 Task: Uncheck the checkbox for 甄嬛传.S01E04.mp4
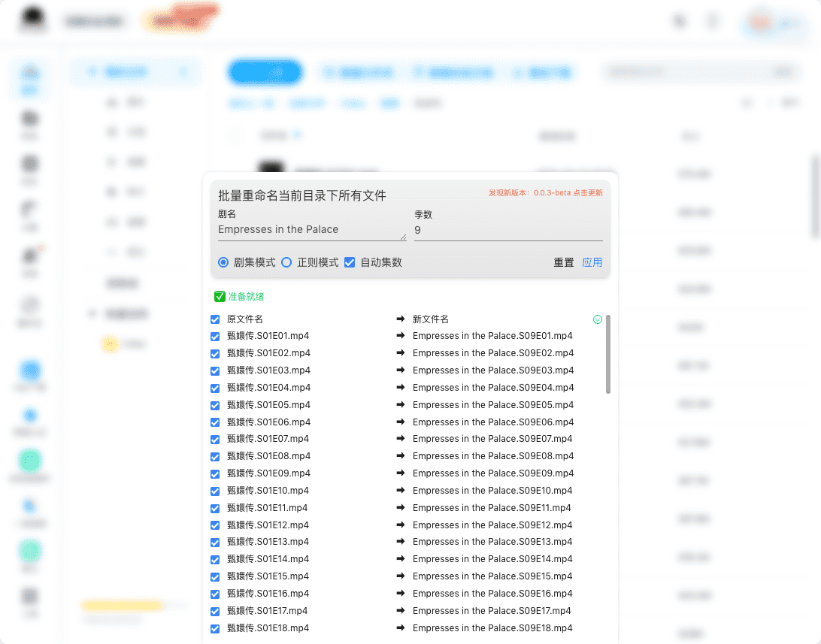pyautogui.click(x=215, y=389)
